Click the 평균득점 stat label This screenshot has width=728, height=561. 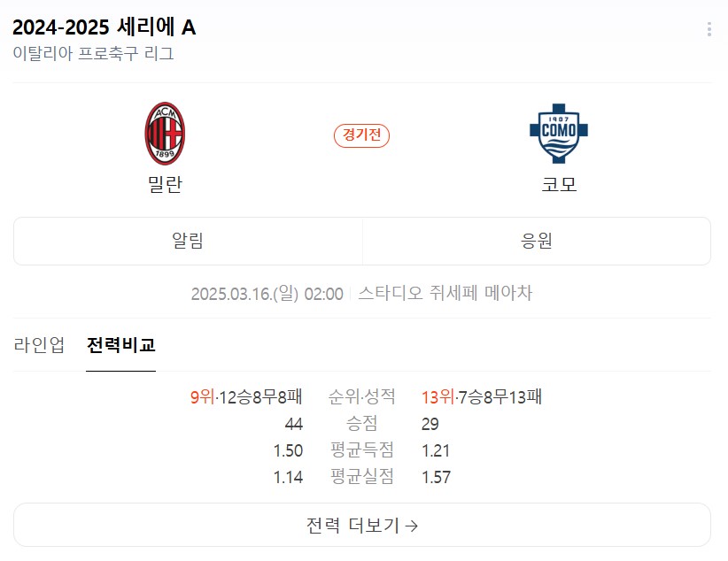tap(362, 450)
